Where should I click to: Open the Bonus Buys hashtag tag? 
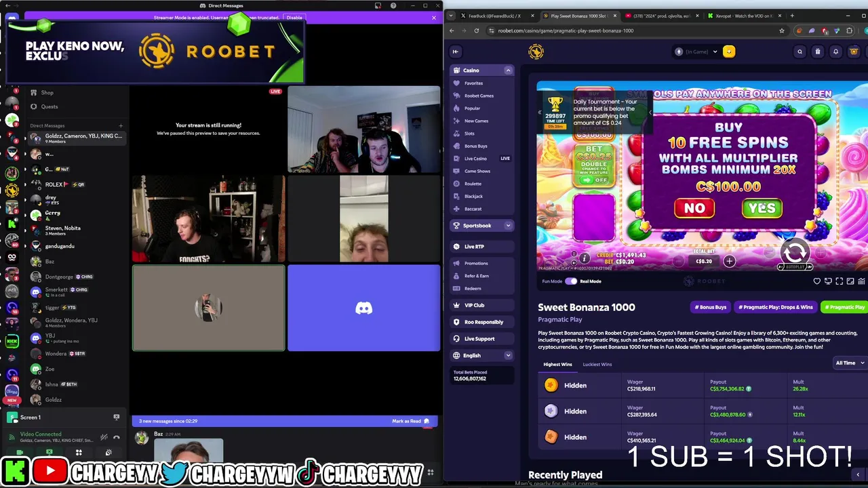pyautogui.click(x=711, y=307)
